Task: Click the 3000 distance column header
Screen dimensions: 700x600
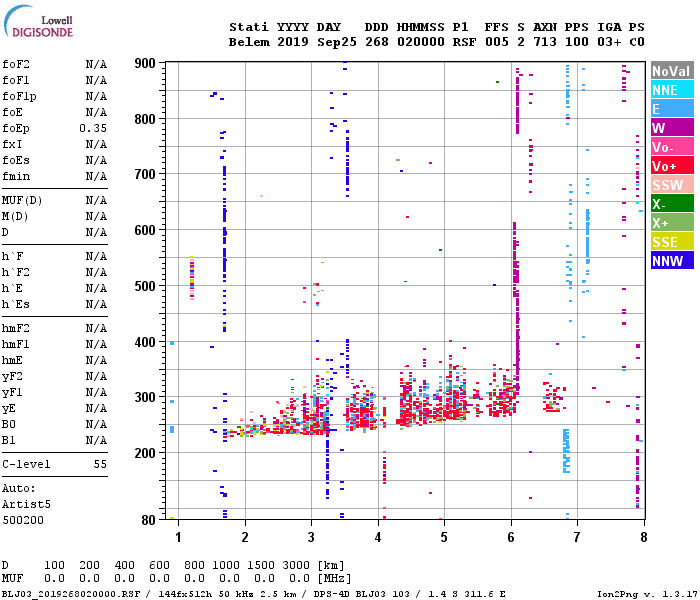Action: (296, 565)
